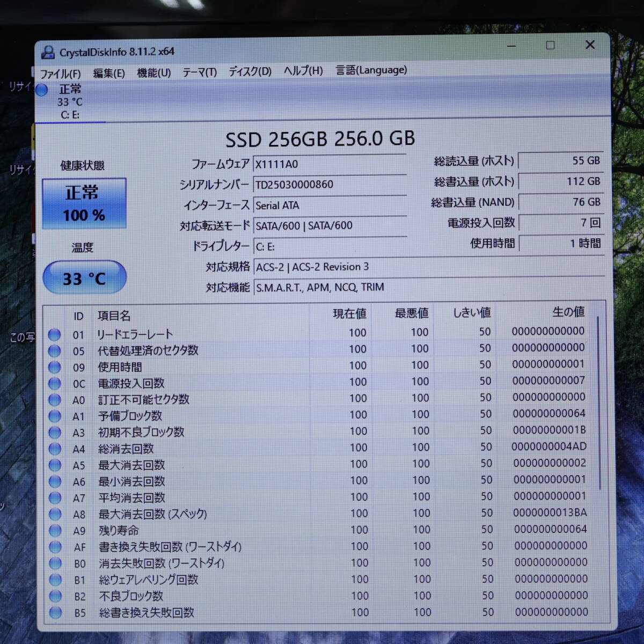
Task: Click raw value 0000000004AD
Action: [549, 447]
